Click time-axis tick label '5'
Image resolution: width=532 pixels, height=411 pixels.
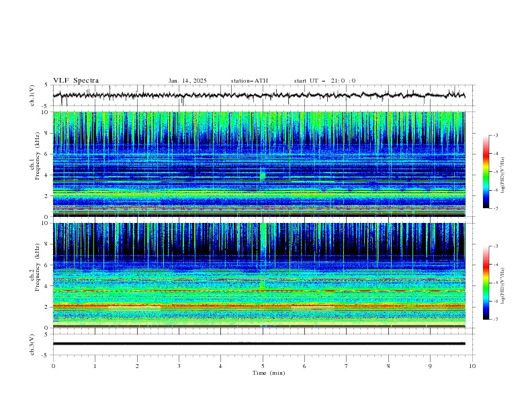(263, 366)
